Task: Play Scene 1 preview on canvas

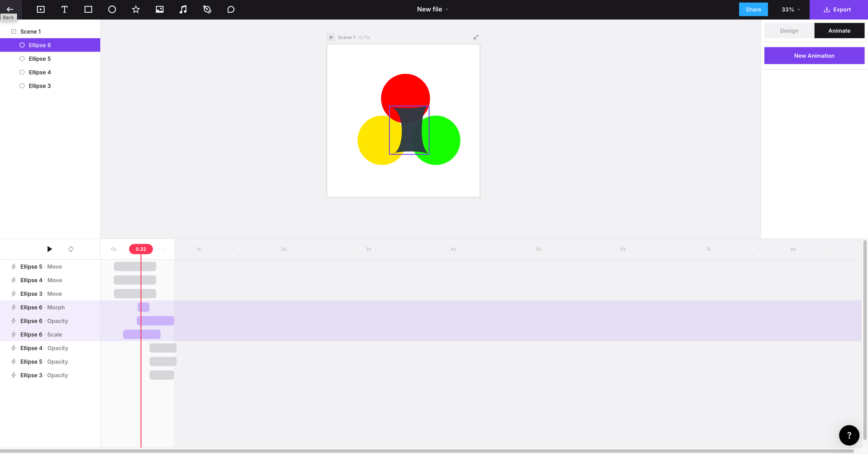Action: (331, 37)
